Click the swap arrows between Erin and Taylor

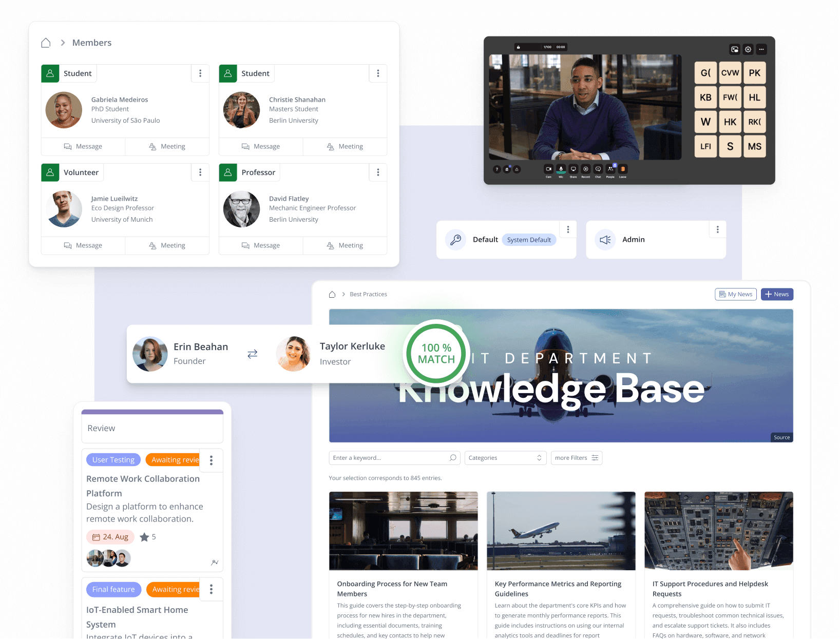click(x=252, y=354)
